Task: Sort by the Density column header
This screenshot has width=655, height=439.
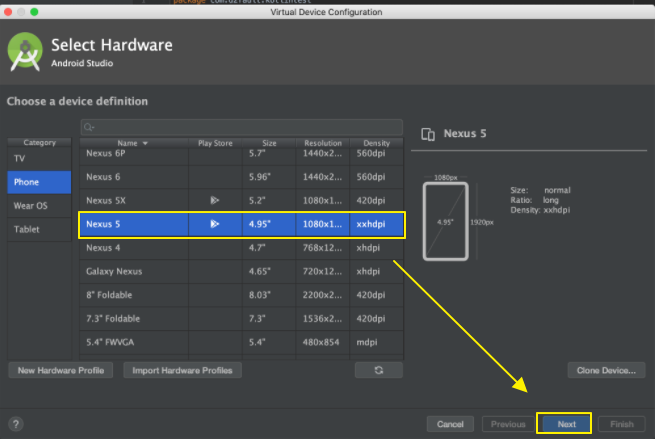Action: click(376, 143)
